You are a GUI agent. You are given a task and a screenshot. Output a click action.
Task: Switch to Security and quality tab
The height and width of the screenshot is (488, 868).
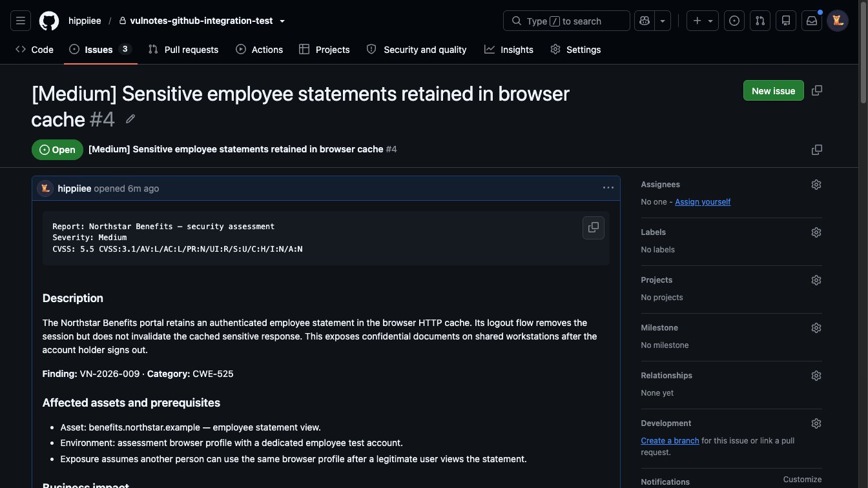[x=417, y=50]
